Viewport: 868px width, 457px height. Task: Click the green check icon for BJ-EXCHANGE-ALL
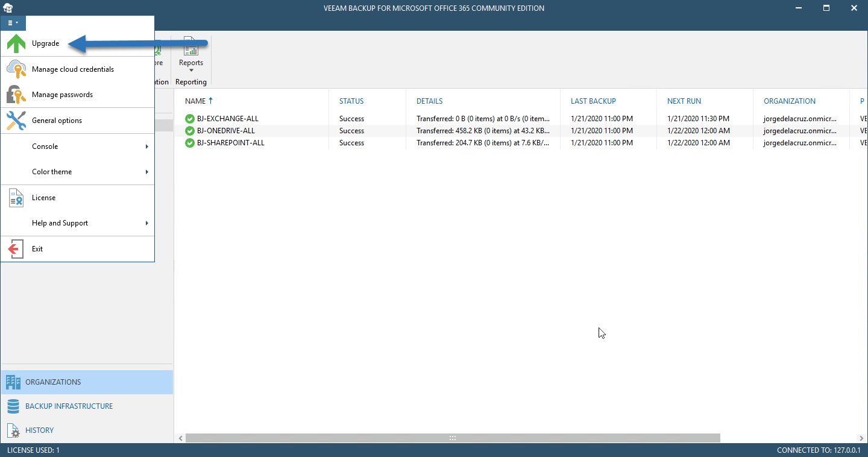click(190, 119)
